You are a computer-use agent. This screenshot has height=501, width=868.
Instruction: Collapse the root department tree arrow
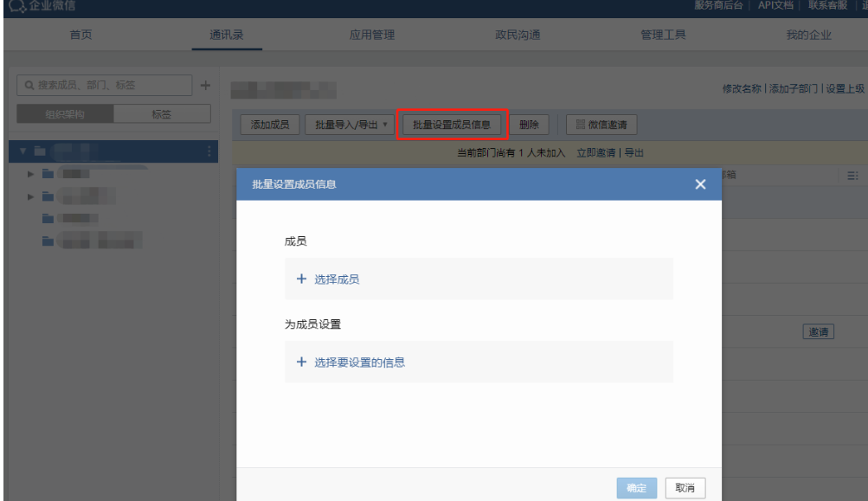tap(22, 150)
